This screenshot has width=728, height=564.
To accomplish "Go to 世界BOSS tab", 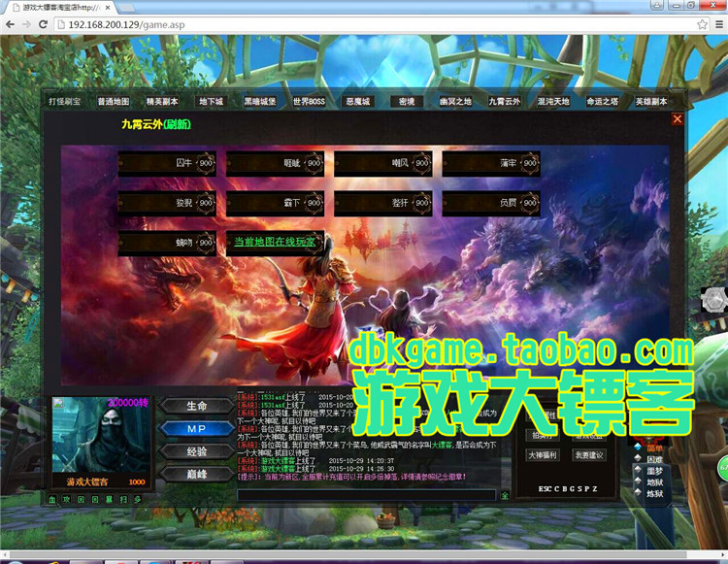I will pos(309,101).
